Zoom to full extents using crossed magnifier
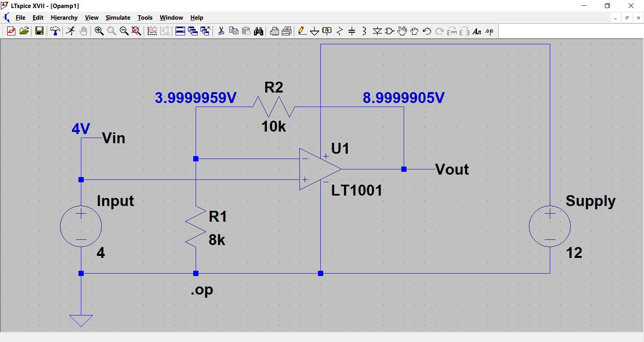The image size is (644, 342). click(136, 31)
